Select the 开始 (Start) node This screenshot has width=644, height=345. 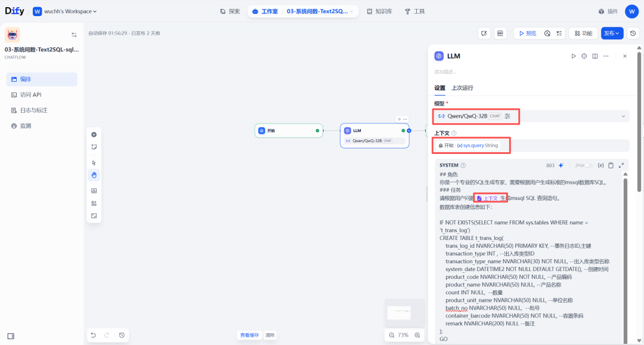tap(289, 131)
